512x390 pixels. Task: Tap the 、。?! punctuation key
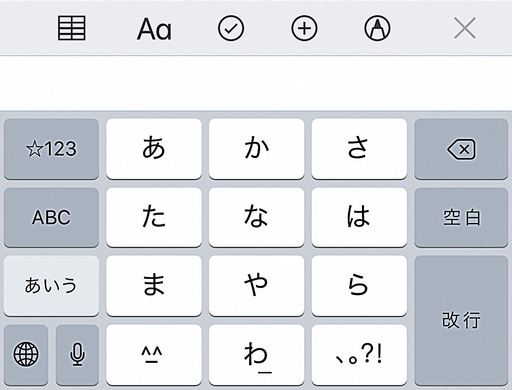pos(359,354)
